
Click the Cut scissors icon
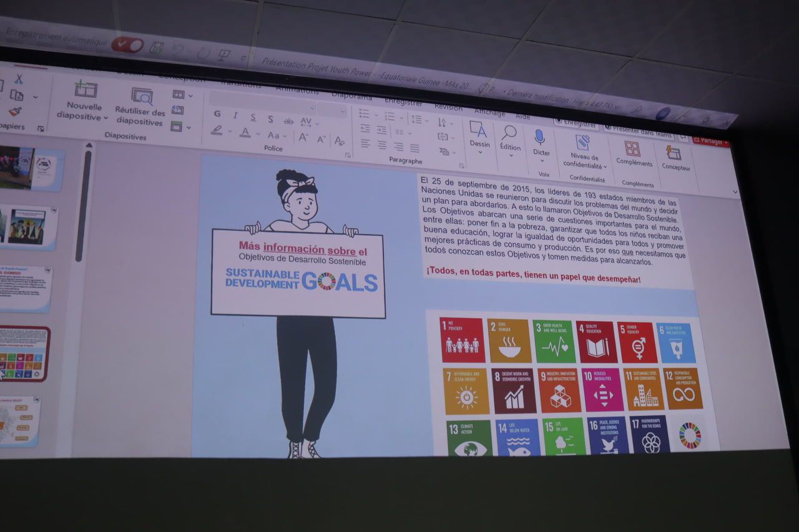[19, 79]
